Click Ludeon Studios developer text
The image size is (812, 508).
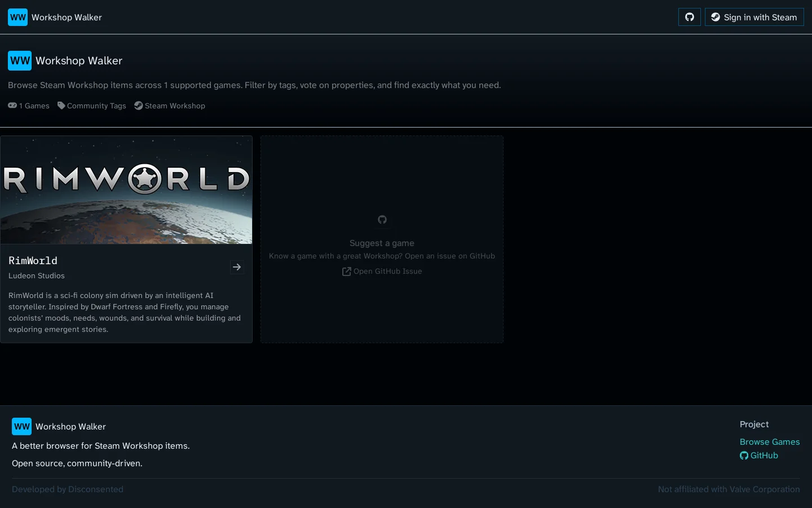click(37, 275)
